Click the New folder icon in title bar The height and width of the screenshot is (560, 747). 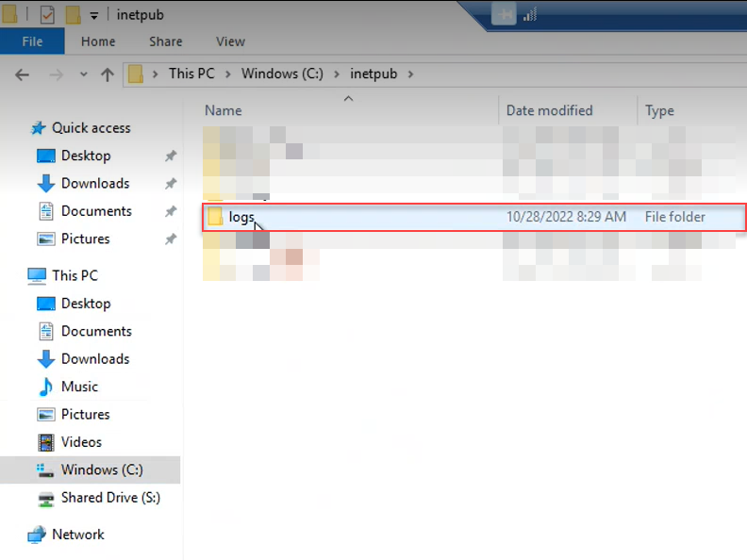[73, 14]
